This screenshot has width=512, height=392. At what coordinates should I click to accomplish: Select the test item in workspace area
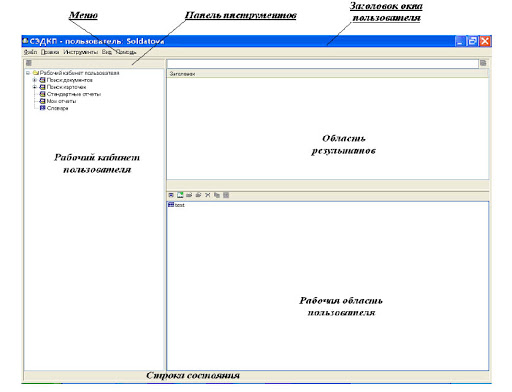pyautogui.click(x=180, y=205)
